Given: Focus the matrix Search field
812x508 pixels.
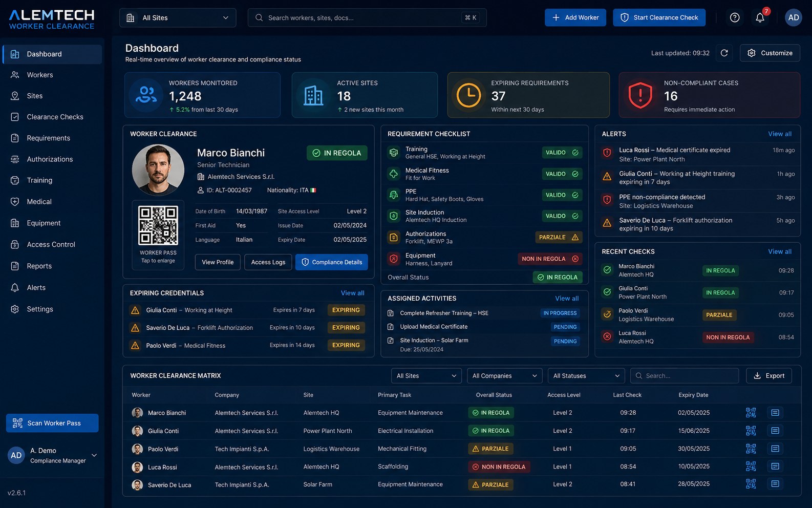Looking at the screenshot, I should (685, 376).
